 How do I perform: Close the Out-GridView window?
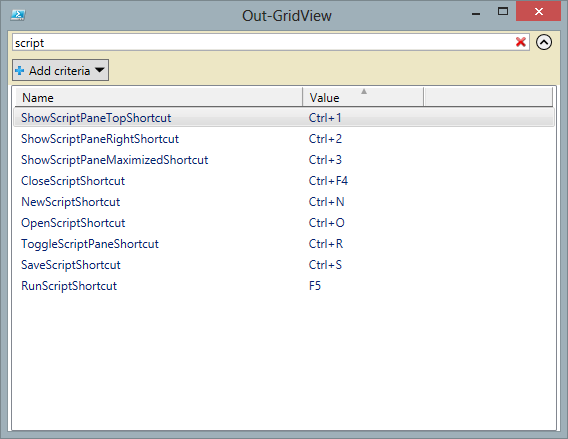[x=538, y=12]
